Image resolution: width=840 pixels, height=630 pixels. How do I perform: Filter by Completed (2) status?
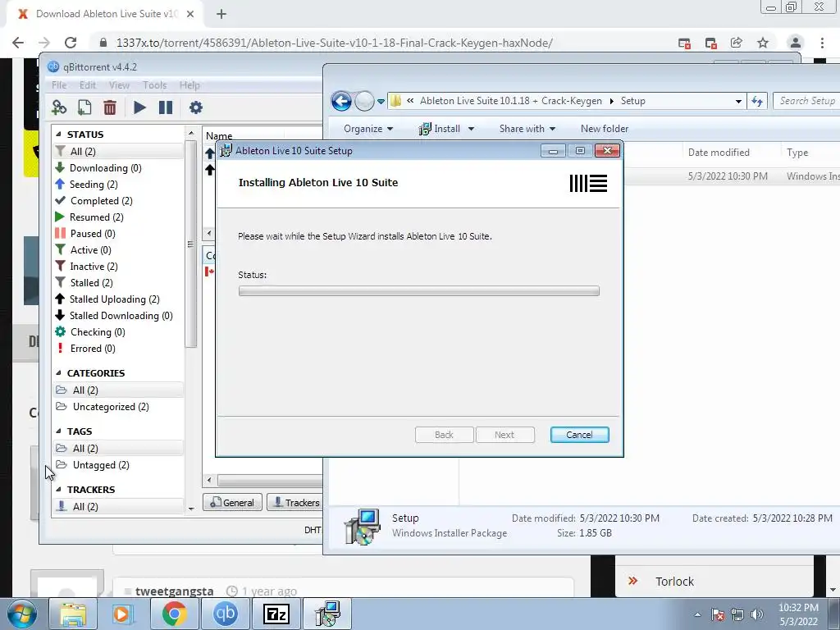point(101,201)
